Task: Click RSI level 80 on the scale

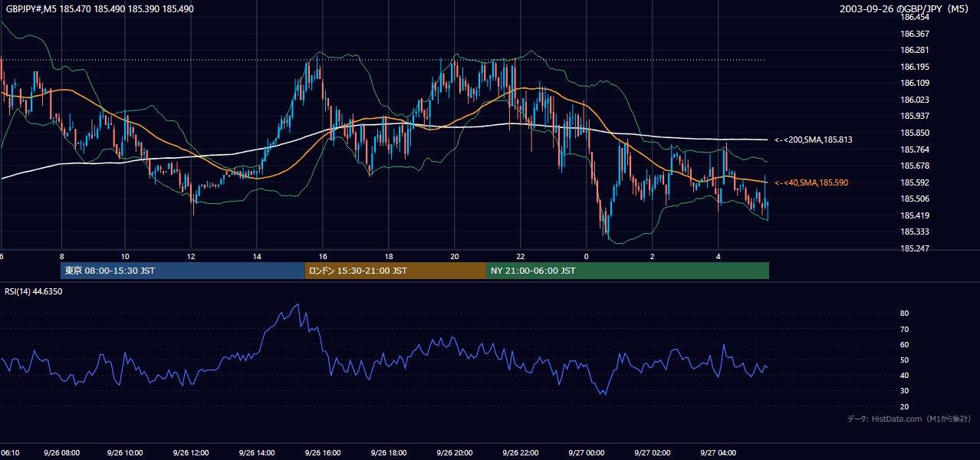Action: (x=904, y=314)
